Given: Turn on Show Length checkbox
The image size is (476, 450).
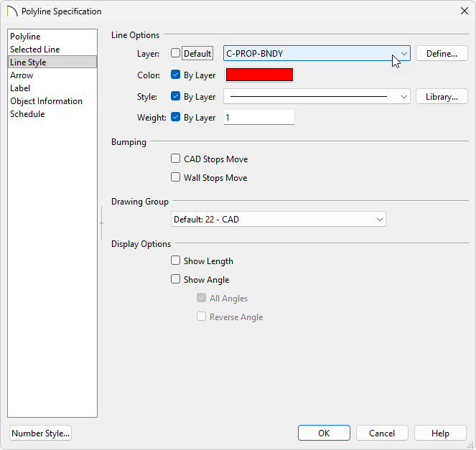Looking at the screenshot, I should (x=176, y=261).
